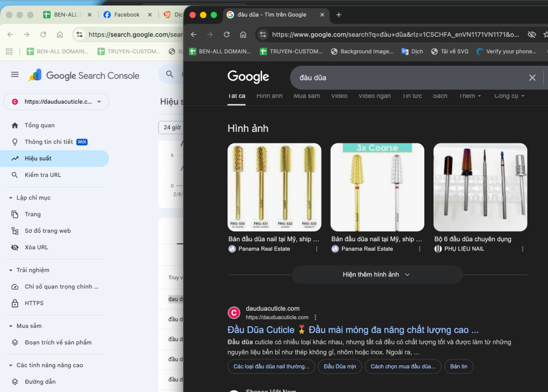This screenshot has width=548, height=392.
Task: Click the Kiểm tra URL search icon
Action: pyautogui.click(x=15, y=175)
